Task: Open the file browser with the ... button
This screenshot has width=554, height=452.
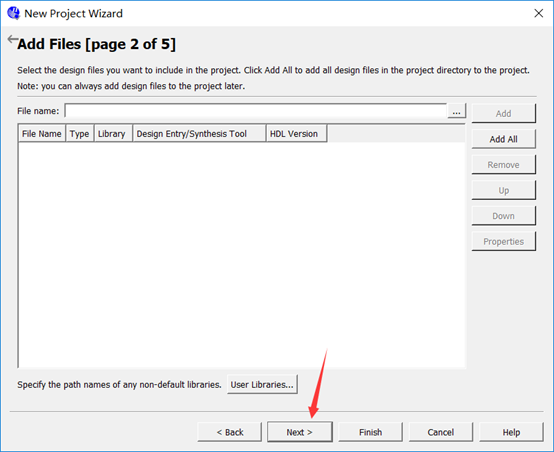Action: (456, 111)
